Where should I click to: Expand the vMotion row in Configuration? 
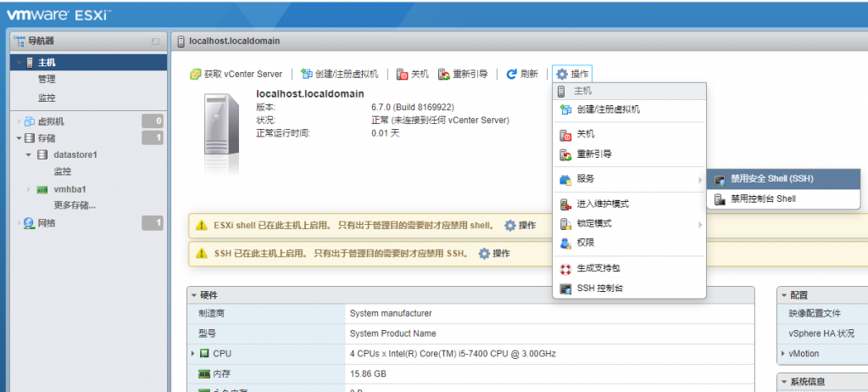(x=783, y=353)
